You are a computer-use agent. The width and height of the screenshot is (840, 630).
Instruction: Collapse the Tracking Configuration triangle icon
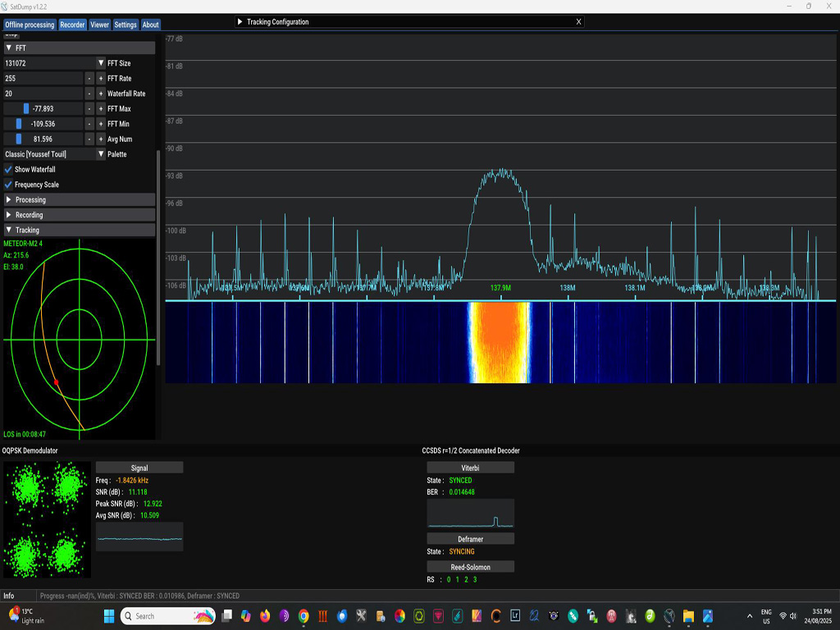tap(240, 22)
